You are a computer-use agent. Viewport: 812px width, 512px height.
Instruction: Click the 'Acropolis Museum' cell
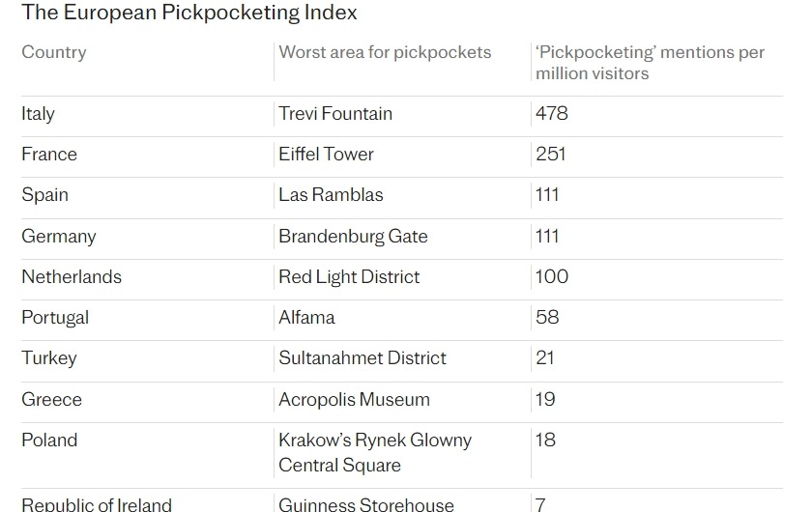[x=354, y=400]
